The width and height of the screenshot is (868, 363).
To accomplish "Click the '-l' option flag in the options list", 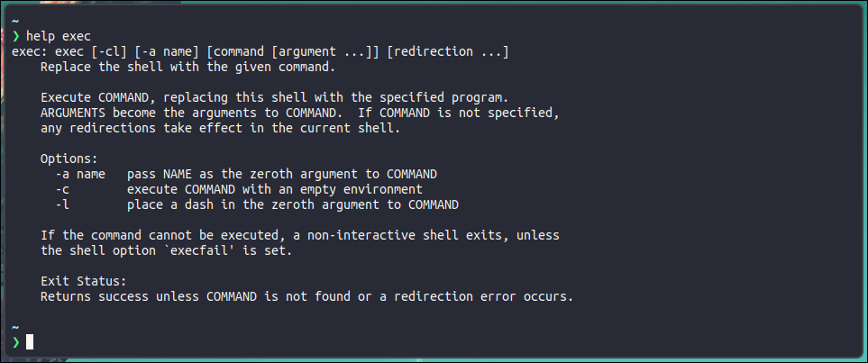I will click(x=62, y=204).
